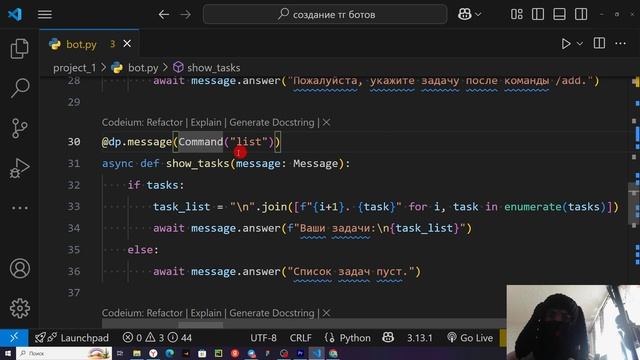The image size is (640, 360).
Task: Dismiss the Codeium lens below line 37
Action: [x=326, y=313]
